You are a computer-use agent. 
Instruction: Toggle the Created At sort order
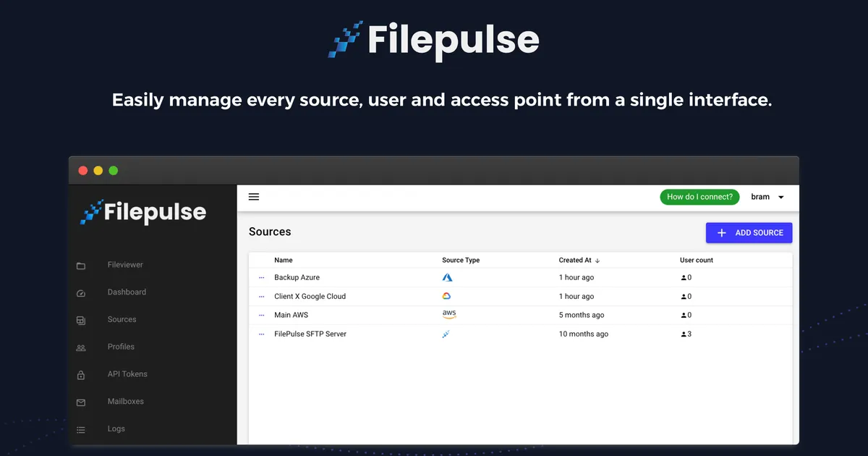596,260
